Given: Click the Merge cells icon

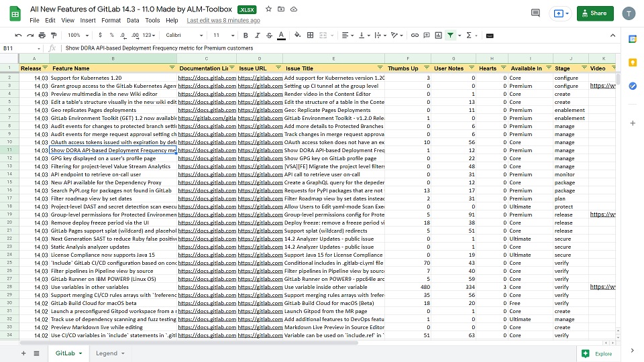Looking at the screenshot, I should coord(323,36).
